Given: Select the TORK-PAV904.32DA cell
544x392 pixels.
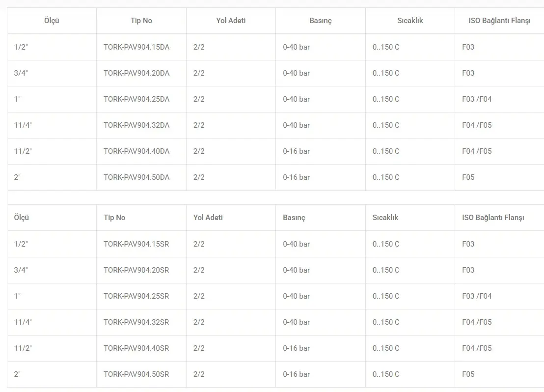Looking at the screenshot, I should 136,125.
